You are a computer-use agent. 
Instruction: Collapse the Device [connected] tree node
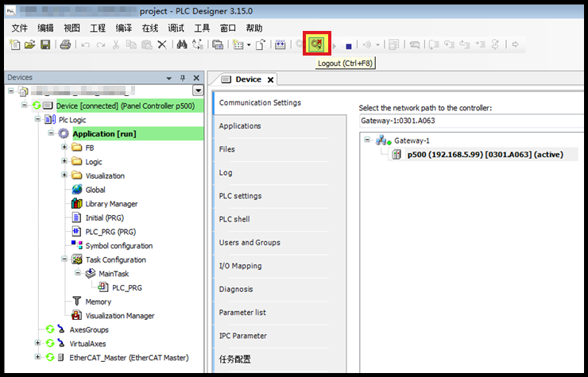point(25,106)
